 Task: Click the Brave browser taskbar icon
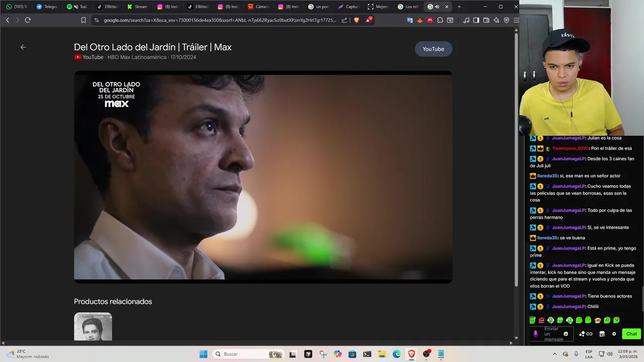(x=412, y=354)
